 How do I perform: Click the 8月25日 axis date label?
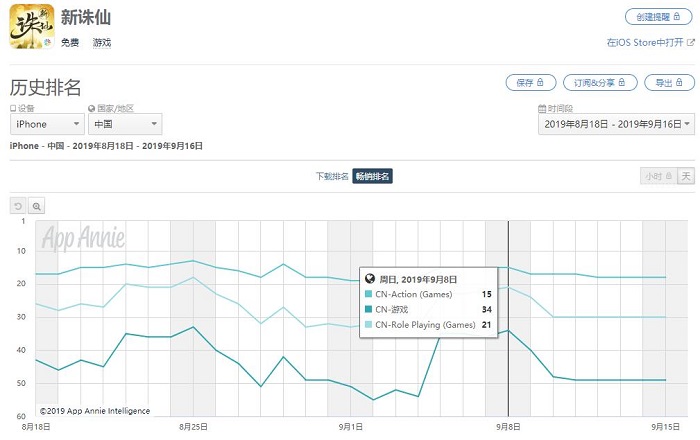click(193, 427)
